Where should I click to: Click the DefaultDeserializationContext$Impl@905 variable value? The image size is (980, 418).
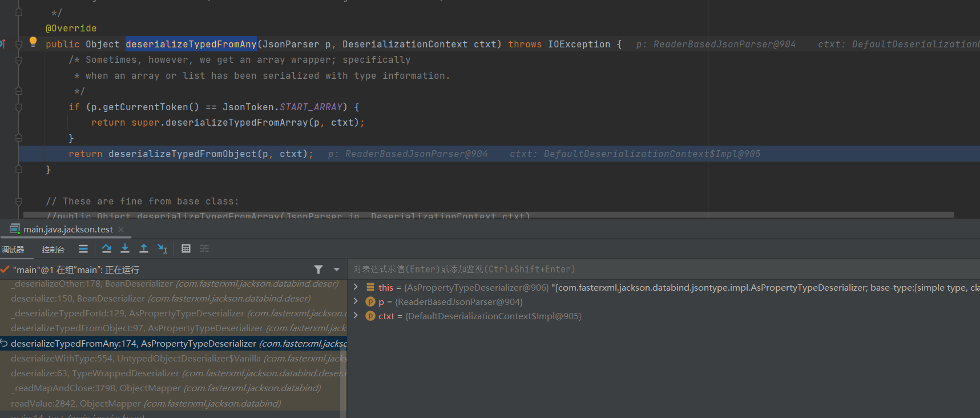494,316
